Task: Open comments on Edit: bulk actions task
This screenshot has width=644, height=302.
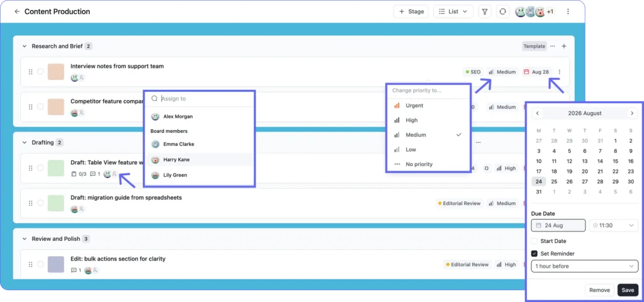Action: coord(76,271)
